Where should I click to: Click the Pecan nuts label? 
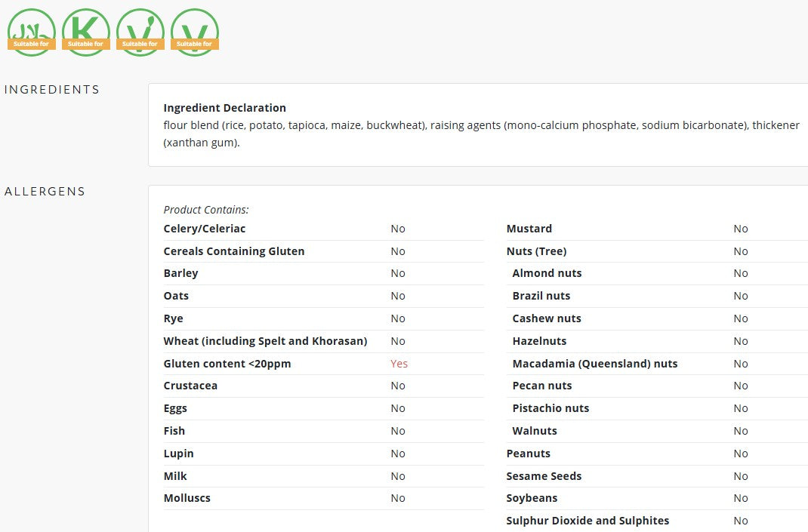point(542,386)
